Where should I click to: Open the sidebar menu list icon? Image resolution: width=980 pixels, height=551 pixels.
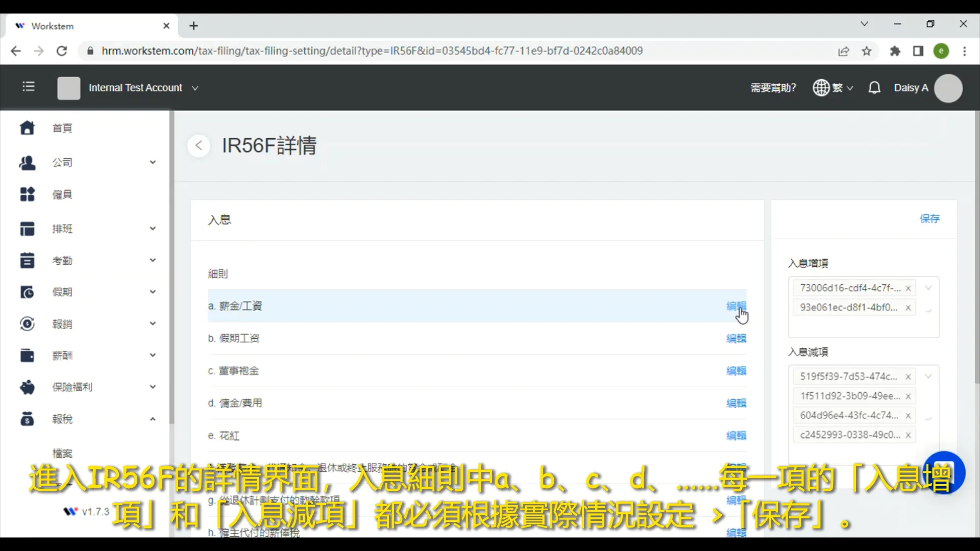pos(29,87)
